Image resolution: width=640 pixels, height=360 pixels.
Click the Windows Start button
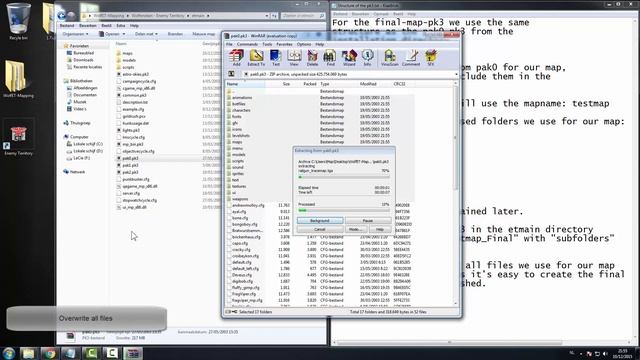coord(9,353)
